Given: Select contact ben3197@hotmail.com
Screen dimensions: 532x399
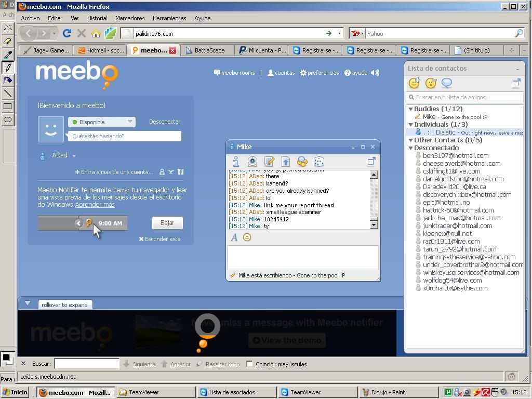Looking at the screenshot, I should click(455, 156).
